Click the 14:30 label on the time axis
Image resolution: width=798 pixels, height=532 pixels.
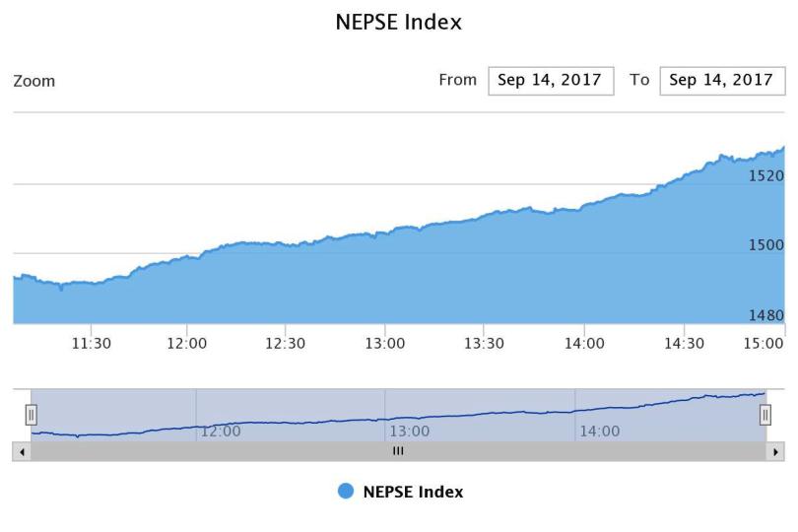pyautogui.click(x=685, y=344)
